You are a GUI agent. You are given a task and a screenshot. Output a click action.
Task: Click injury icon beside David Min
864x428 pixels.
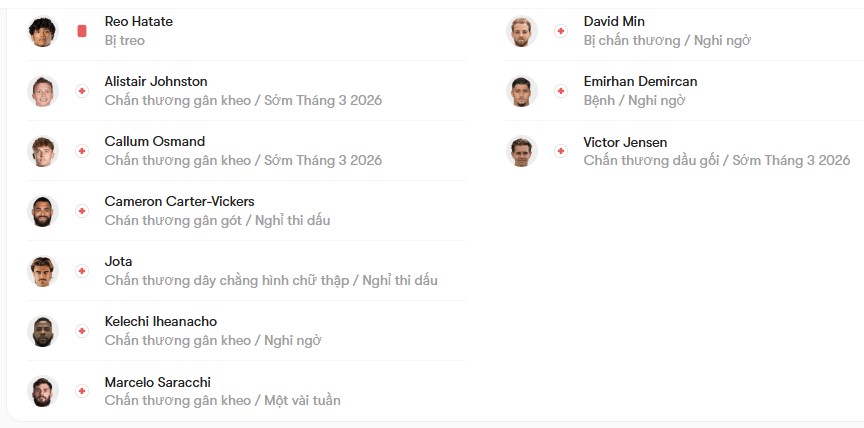tap(561, 31)
